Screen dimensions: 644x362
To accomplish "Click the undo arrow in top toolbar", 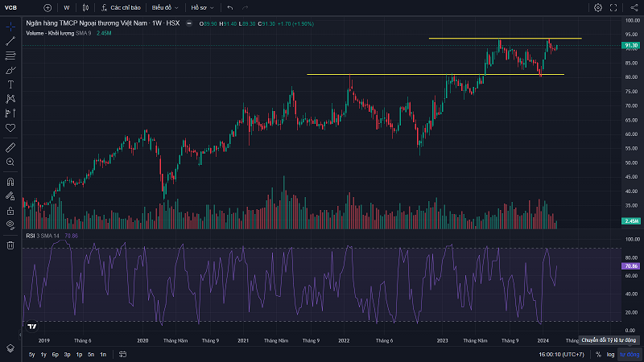I will click(x=229, y=7).
